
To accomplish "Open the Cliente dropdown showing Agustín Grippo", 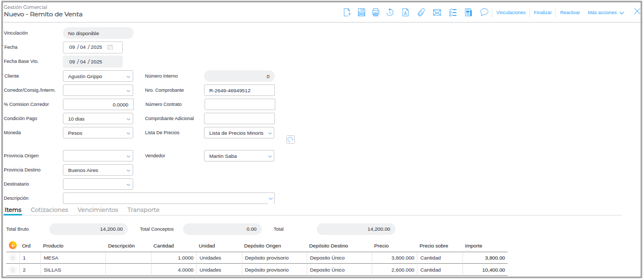I will click(x=98, y=77).
